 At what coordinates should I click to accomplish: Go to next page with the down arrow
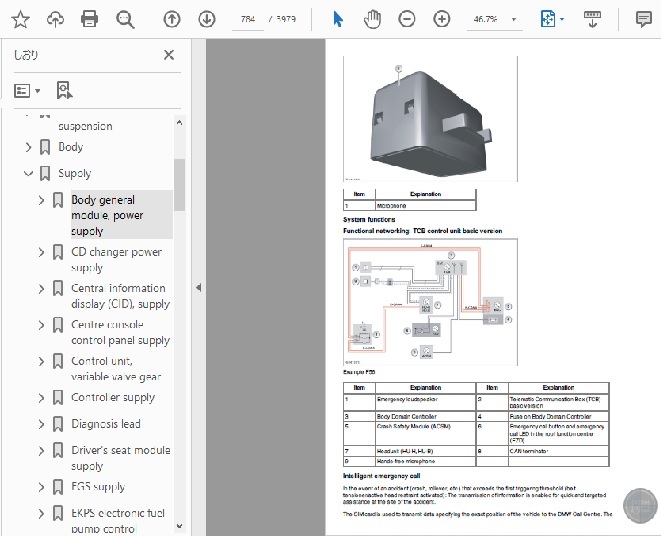point(207,19)
